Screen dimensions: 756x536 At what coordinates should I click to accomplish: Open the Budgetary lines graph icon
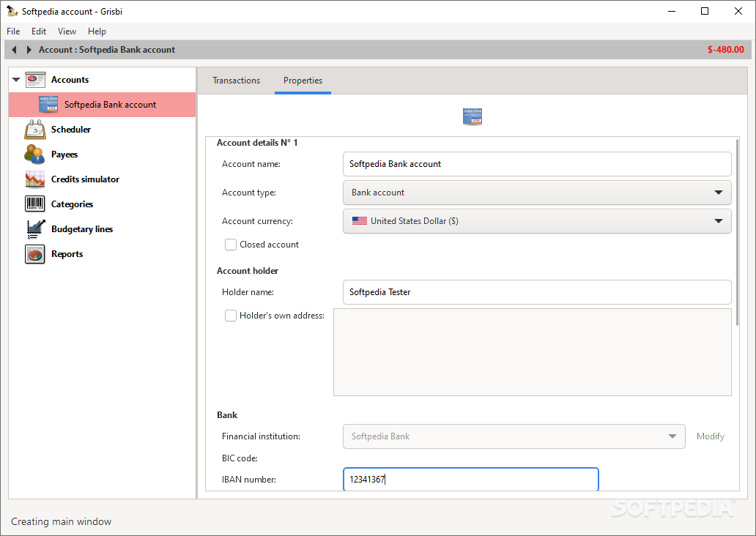click(x=35, y=229)
